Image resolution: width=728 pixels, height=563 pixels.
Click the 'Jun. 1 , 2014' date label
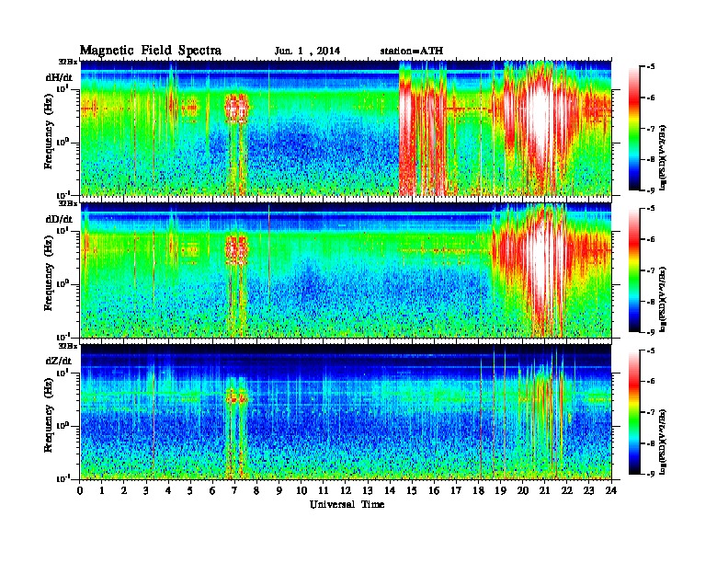[x=307, y=52]
